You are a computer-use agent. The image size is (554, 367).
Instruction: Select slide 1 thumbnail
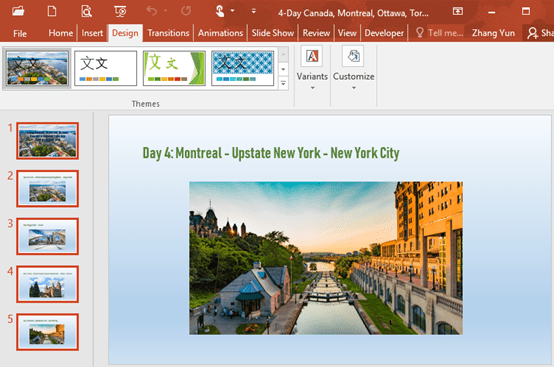click(x=47, y=141)
